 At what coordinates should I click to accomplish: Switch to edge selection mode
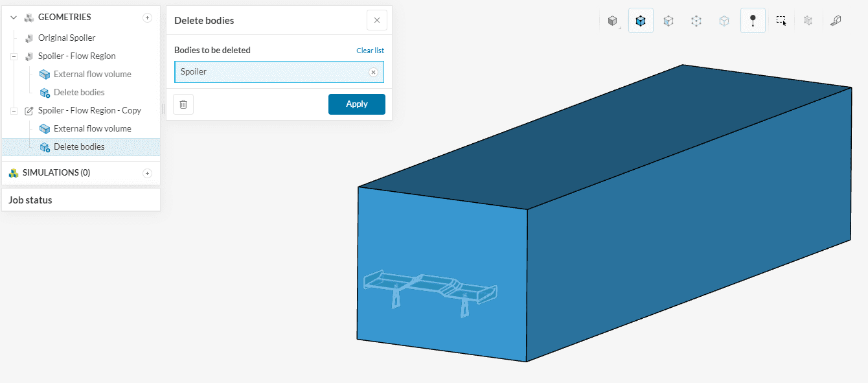724,21
